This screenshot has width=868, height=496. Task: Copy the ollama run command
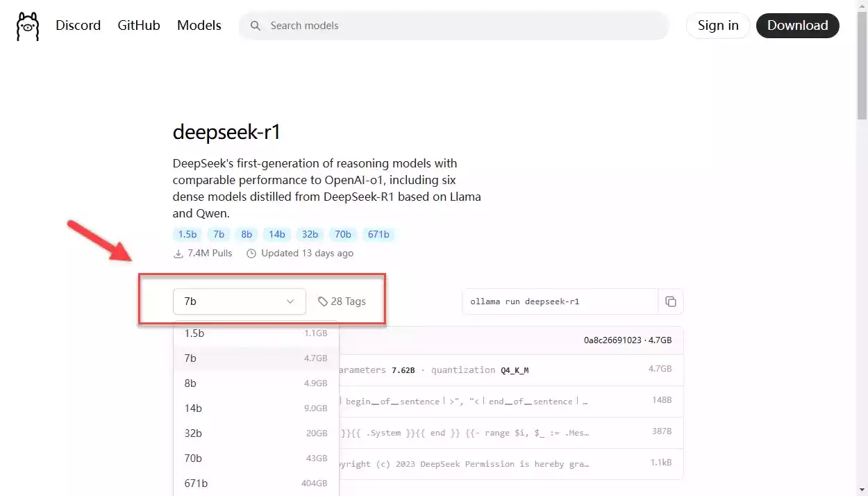point(671,301)
